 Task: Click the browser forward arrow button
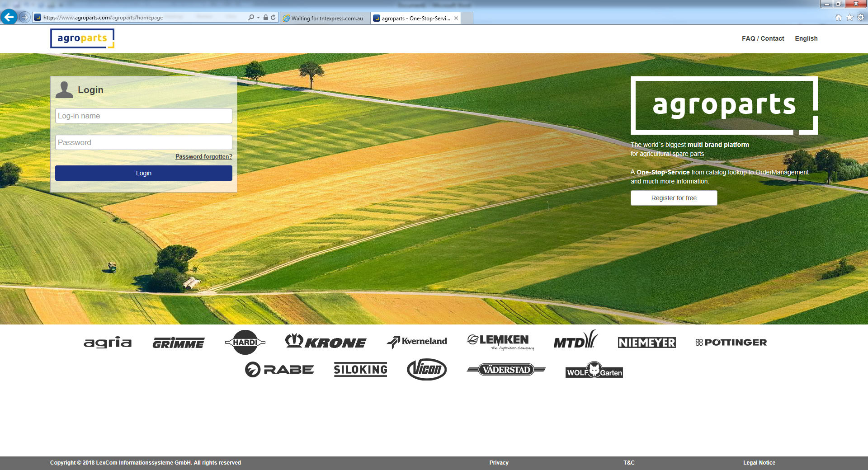pyautogui.click(x=25, y=18)
